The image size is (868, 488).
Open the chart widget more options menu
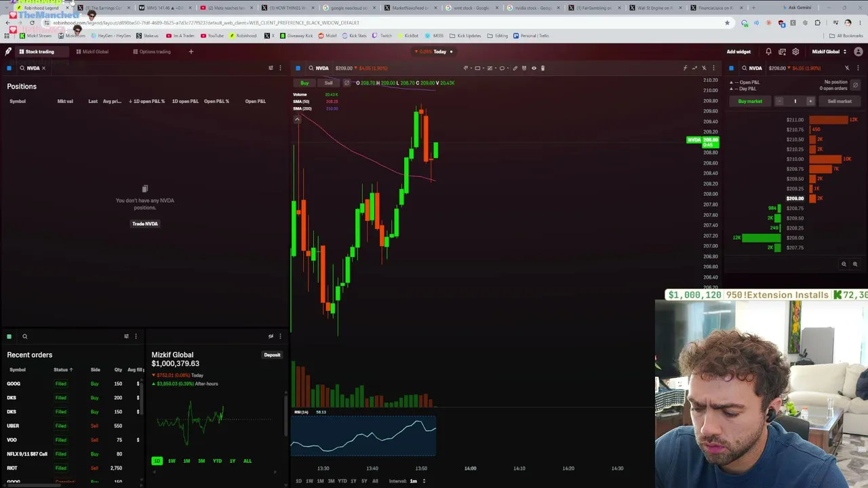tap(713, 68)
